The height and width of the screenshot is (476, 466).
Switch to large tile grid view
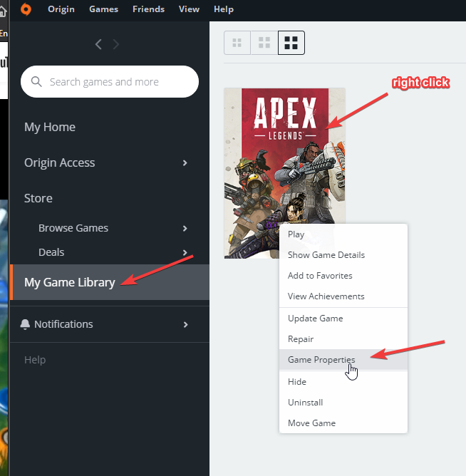click(x=291, y=43)
